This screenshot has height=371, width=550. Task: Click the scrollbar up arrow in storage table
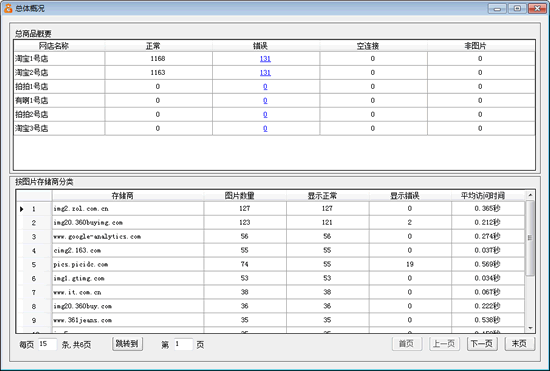(530, 195)
